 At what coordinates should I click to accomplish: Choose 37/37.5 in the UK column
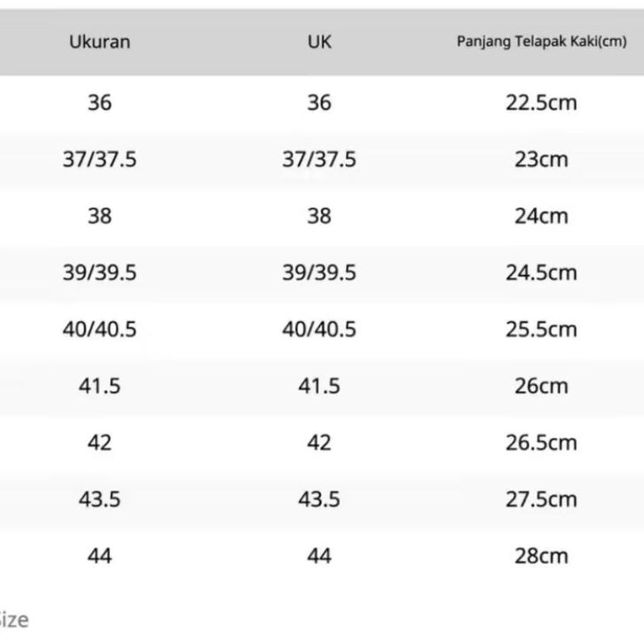point(319,160)
